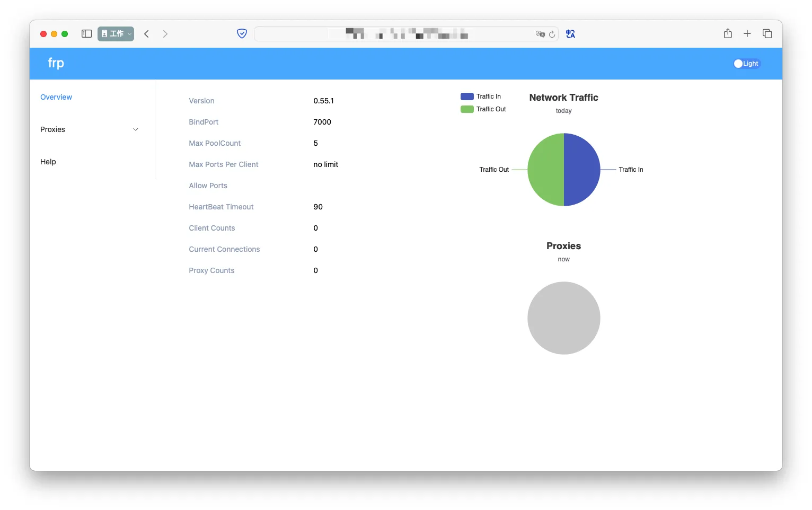Show the tab overview icon
This screenshot has height=510, width=812.
pyautogui.click(x=767, y=34)
